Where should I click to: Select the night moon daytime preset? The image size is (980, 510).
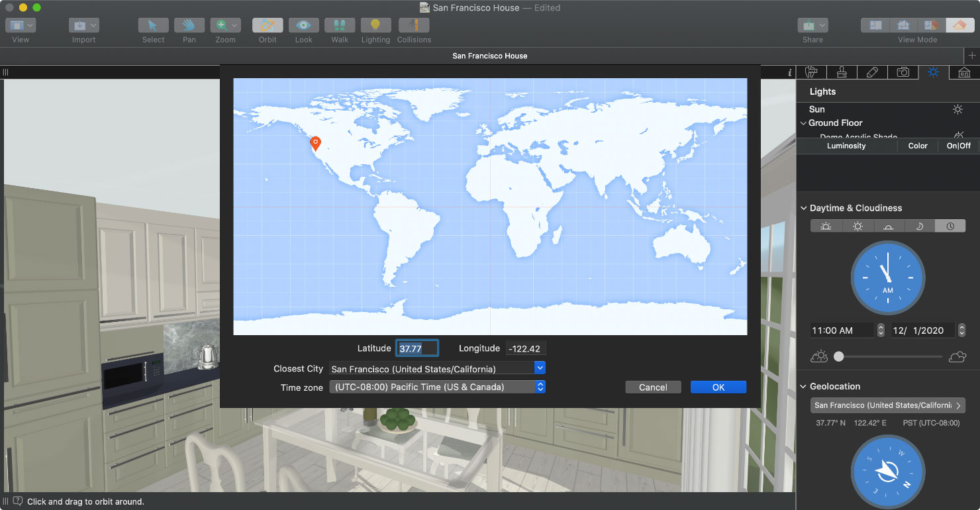(919, 226)
